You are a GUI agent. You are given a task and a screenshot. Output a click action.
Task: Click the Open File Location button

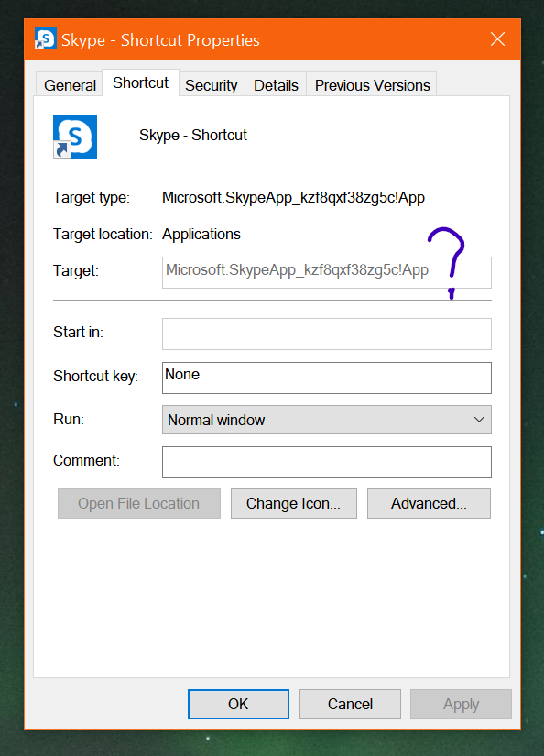(139, 503)
